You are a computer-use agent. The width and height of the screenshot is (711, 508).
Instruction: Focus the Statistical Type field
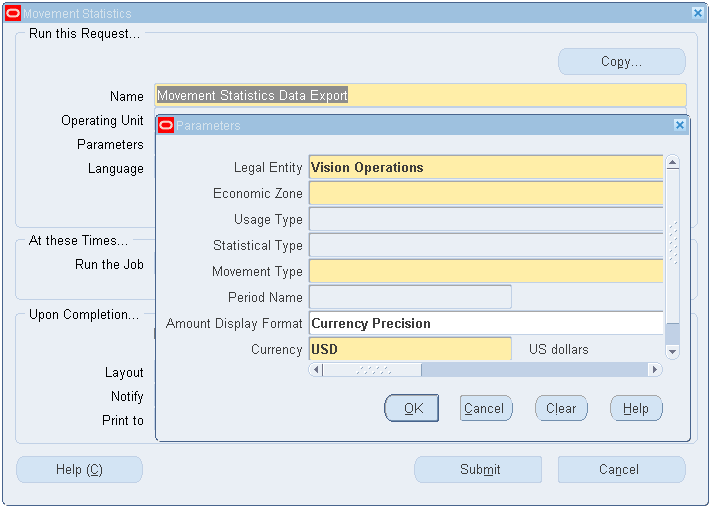click(486, 245)
